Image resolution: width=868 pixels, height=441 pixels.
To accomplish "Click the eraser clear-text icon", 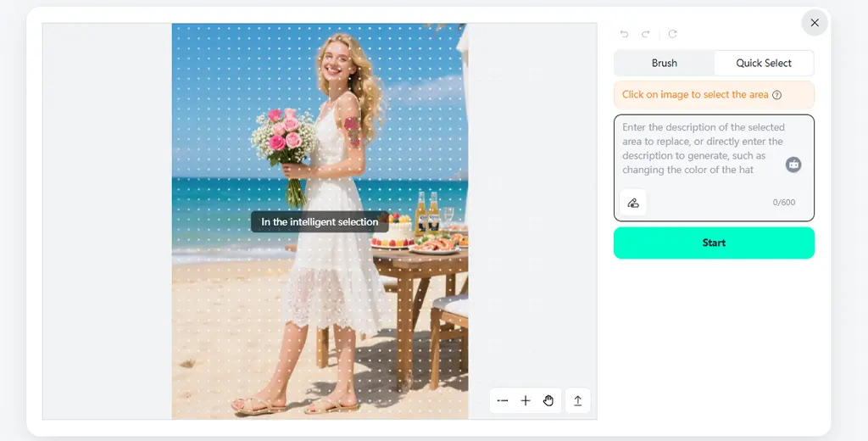I will 633,203.
